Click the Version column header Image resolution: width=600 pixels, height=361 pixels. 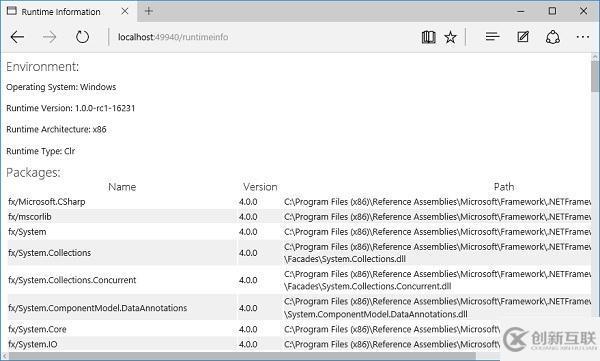[260, 187]
